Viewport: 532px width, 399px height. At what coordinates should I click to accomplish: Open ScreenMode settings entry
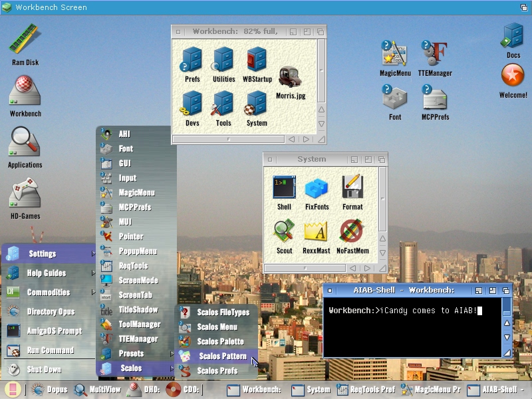(x=136, y=280)
